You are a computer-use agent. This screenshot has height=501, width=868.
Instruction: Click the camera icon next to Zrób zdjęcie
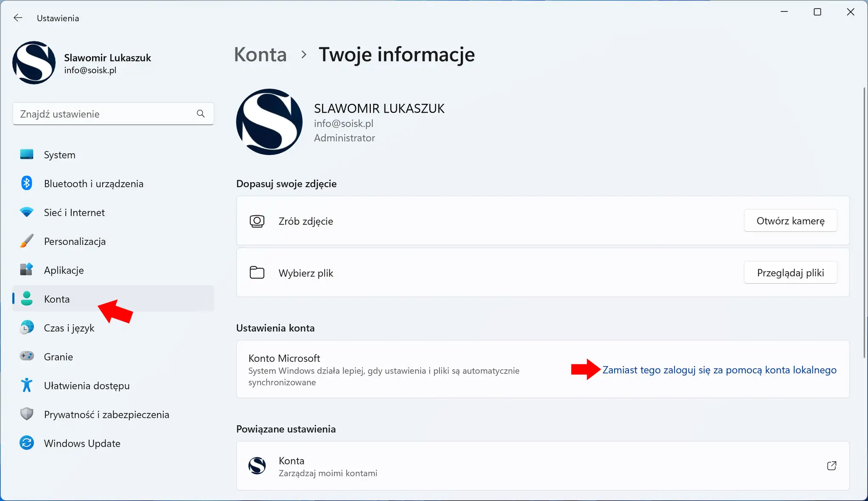point(256,221)
